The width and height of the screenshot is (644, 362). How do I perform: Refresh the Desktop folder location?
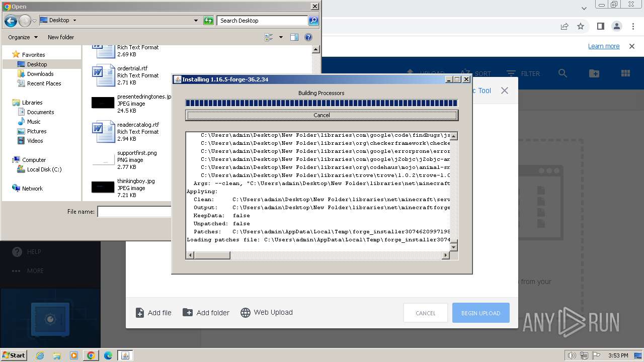(208, 21)
